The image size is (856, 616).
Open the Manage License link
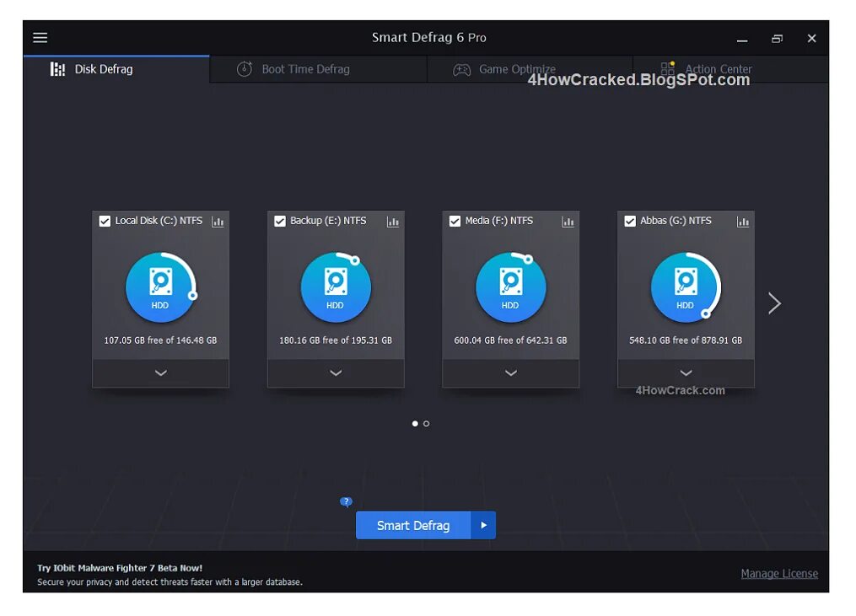[779, 573]
